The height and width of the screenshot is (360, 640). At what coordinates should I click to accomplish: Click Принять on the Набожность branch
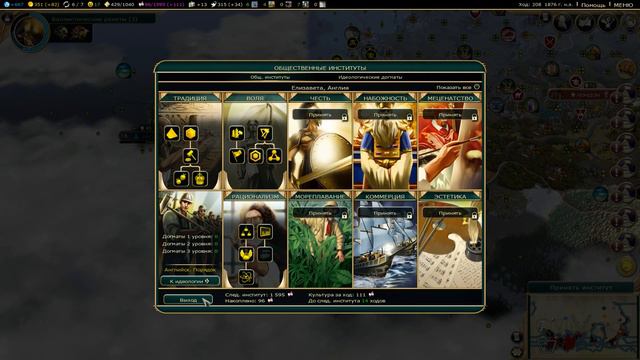tap(385, 115)
